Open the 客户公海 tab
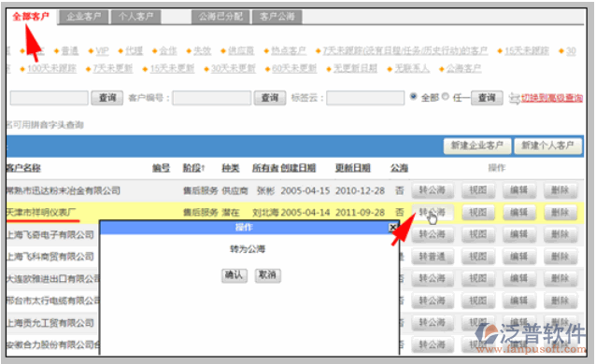Image resolution: width=596 pixels, height=364 pixels. pyautogui.click(x=277, y=17)
